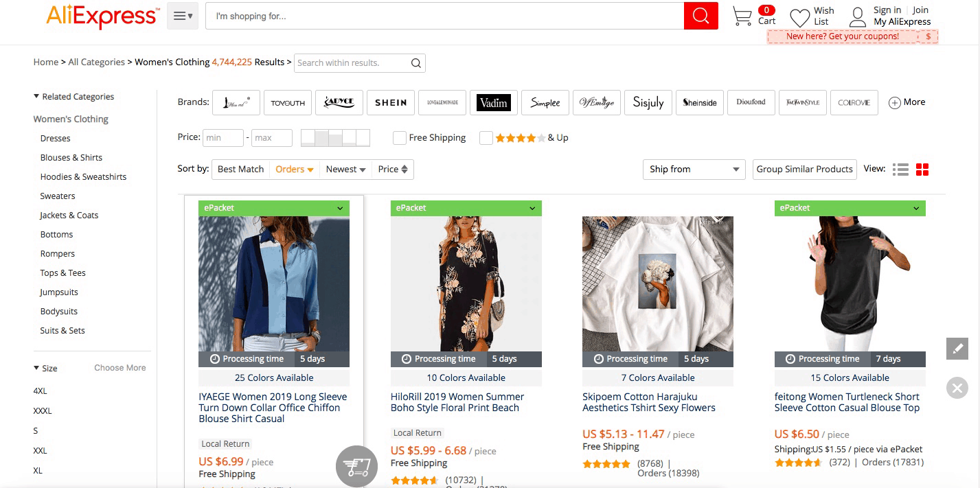
Task: Click the min price input field
Action: (x=223, y=137)
